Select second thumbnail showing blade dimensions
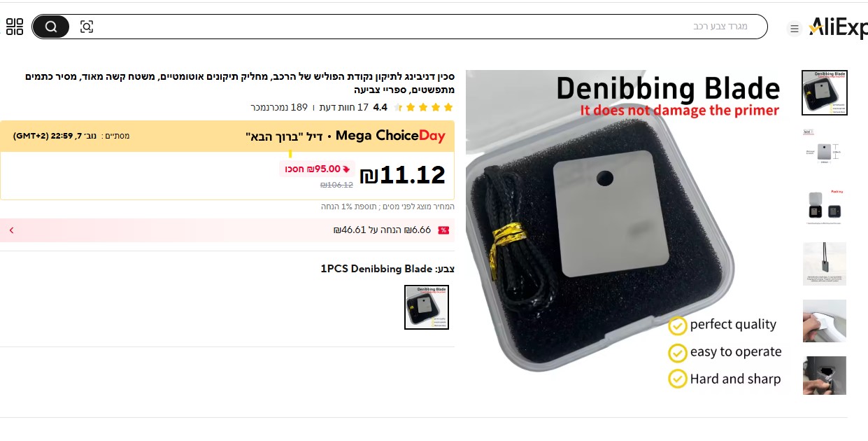Screen dimensions: 868x441 825,150
